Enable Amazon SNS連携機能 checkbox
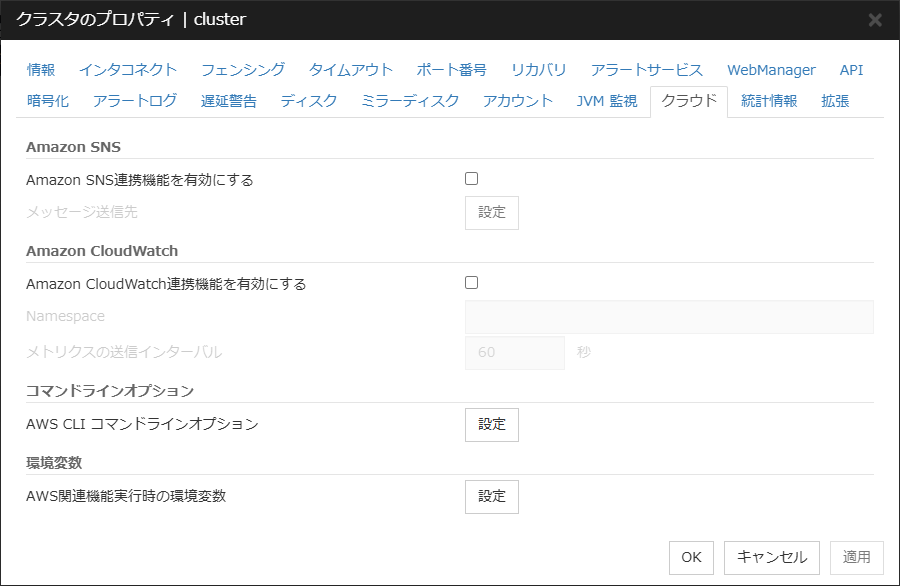This screenshot has height=586, width=900. point(472,179)
